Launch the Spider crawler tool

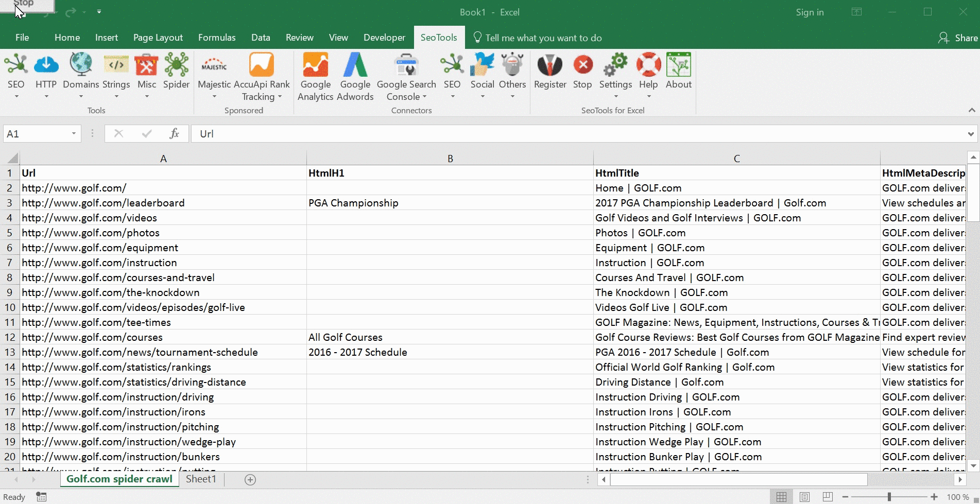(177, 72)
